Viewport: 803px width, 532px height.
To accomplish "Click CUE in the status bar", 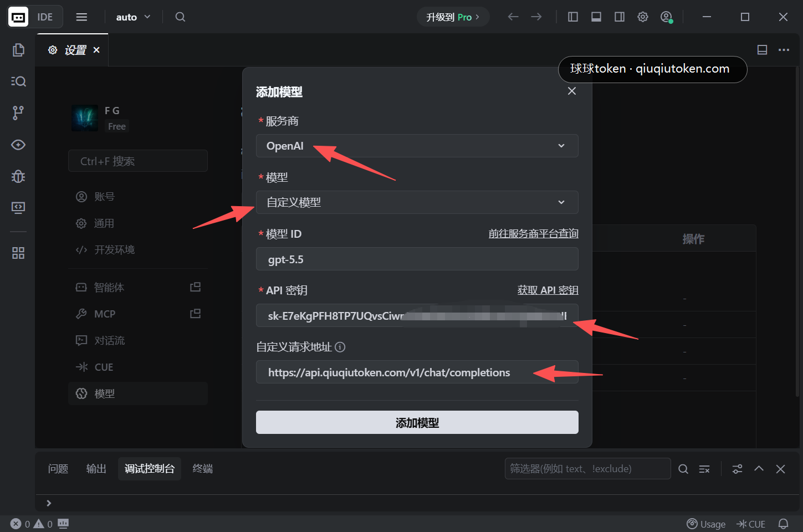I will point(751,524).
